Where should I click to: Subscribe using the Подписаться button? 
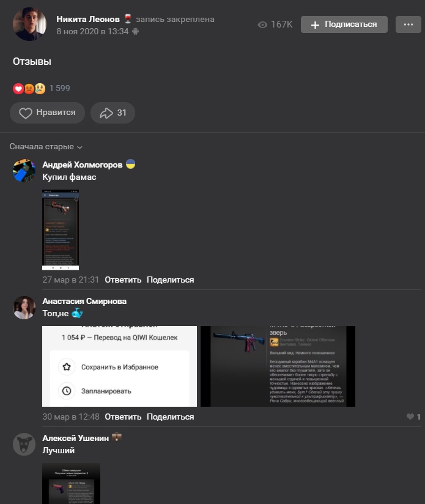[344, 24]
